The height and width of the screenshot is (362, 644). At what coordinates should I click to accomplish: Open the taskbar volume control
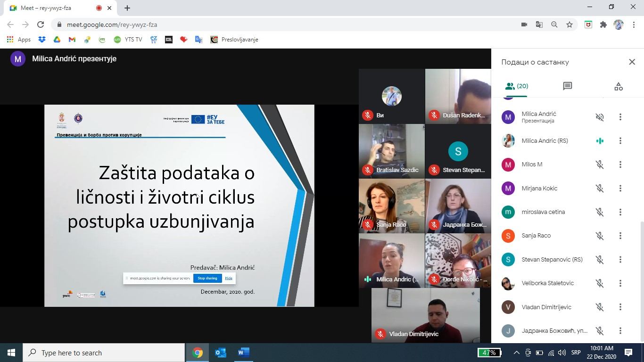click(x=562, y=353)
